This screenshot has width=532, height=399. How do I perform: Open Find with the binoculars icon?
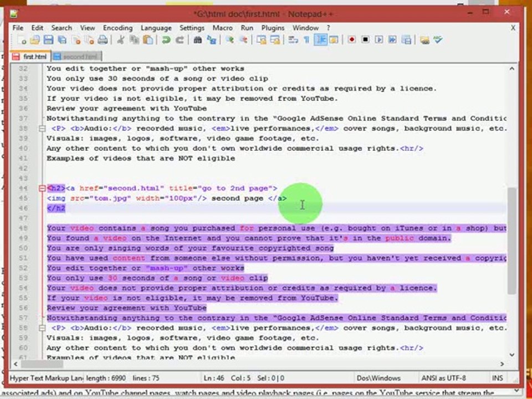tap(197, 40)
